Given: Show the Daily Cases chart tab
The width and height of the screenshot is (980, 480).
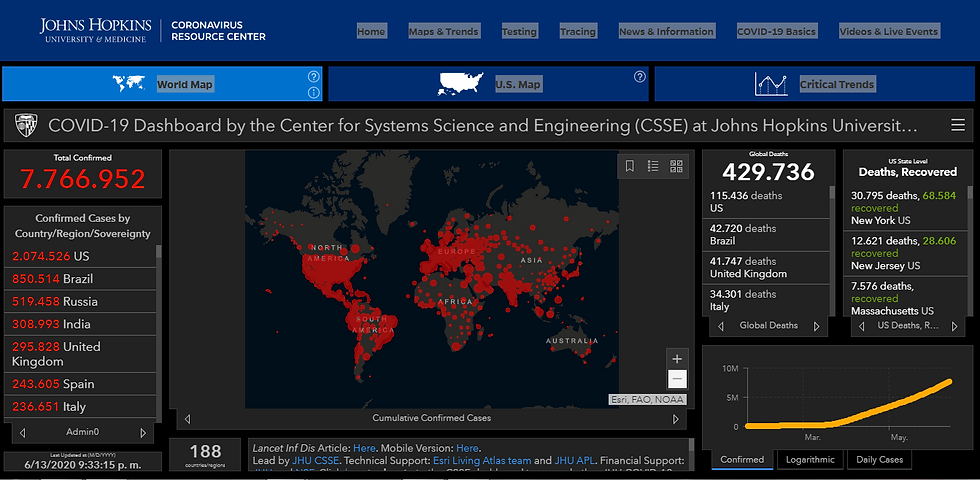Looking at the screenshot, I should 879,459.
